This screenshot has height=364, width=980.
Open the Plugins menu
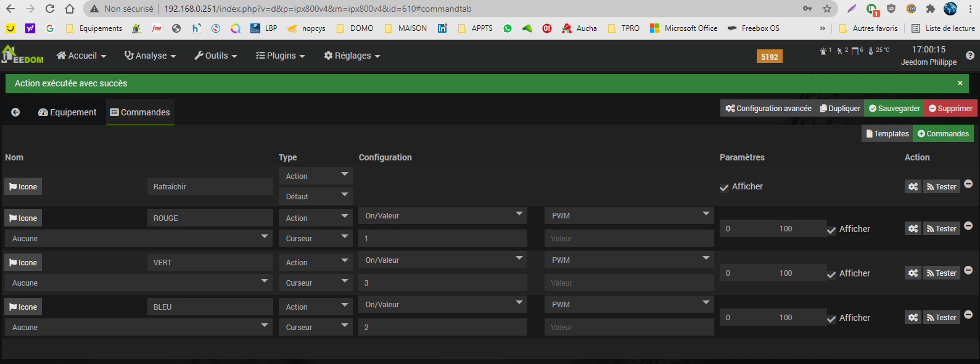coord(281,56)
